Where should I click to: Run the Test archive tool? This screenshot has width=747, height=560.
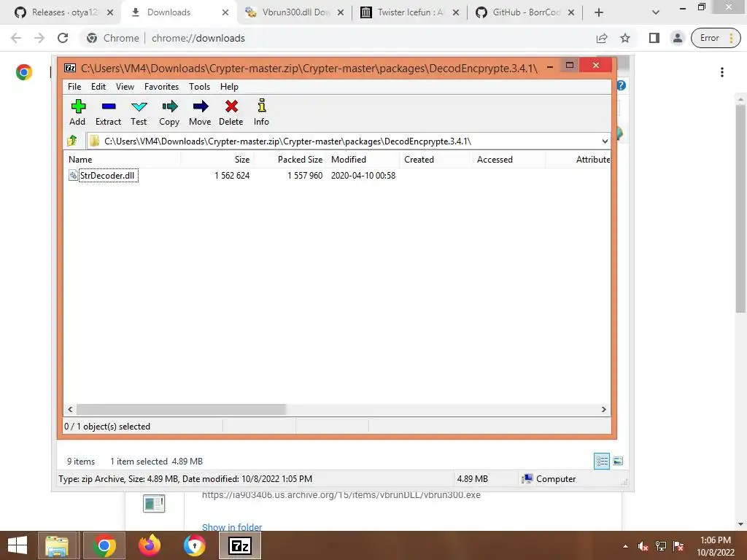pos(139,112)
